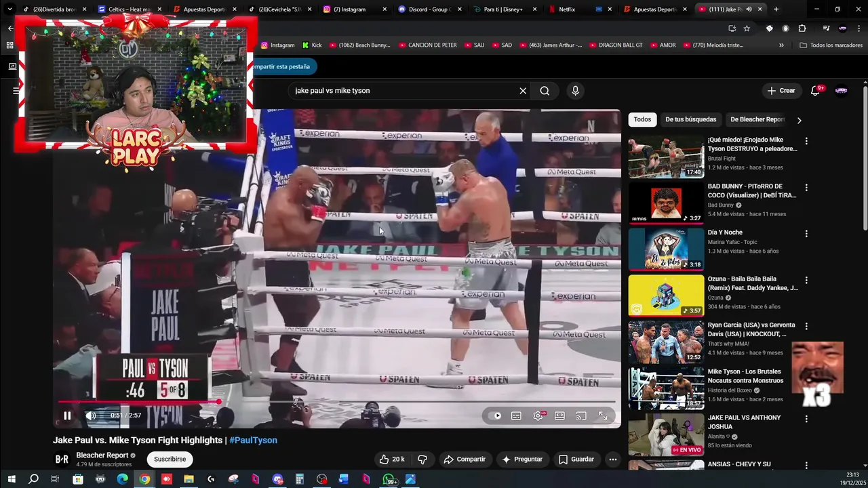Clear the YouTube search box
This screenshot has height=488, width=868.
tap(523, 91)
